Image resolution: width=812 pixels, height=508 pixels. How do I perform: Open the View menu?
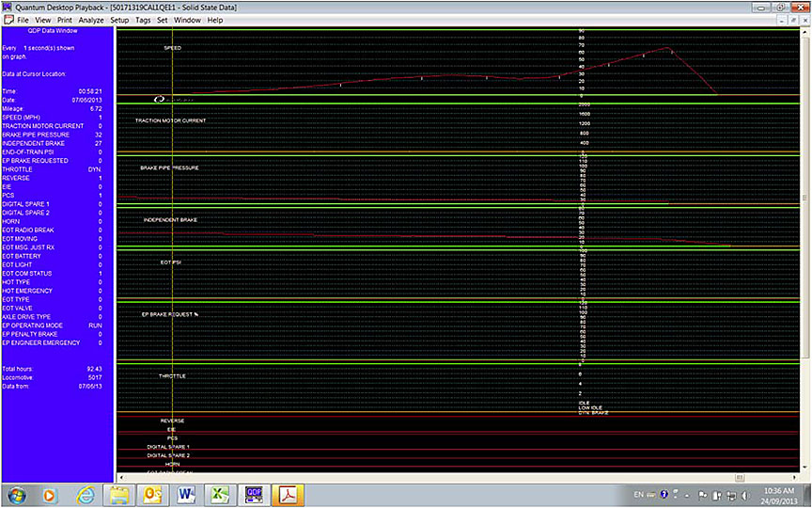click(x=43, y=20)
